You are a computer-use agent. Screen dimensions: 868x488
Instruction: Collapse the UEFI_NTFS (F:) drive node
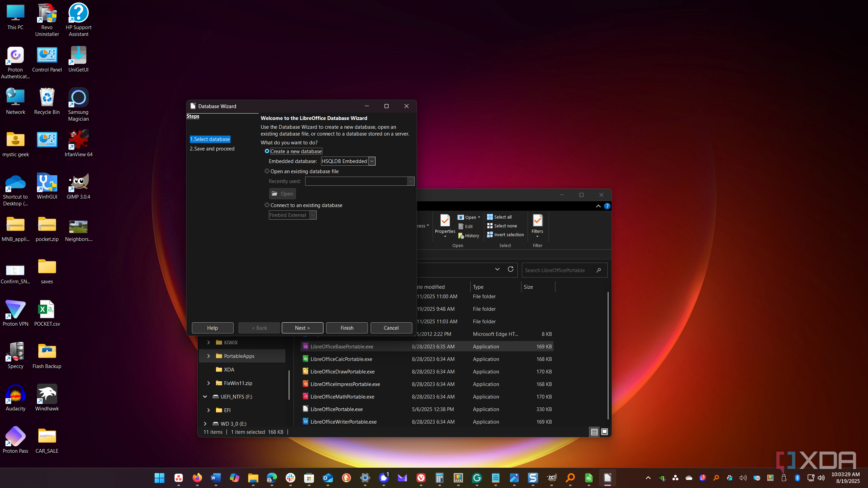[x=205, y=396]
